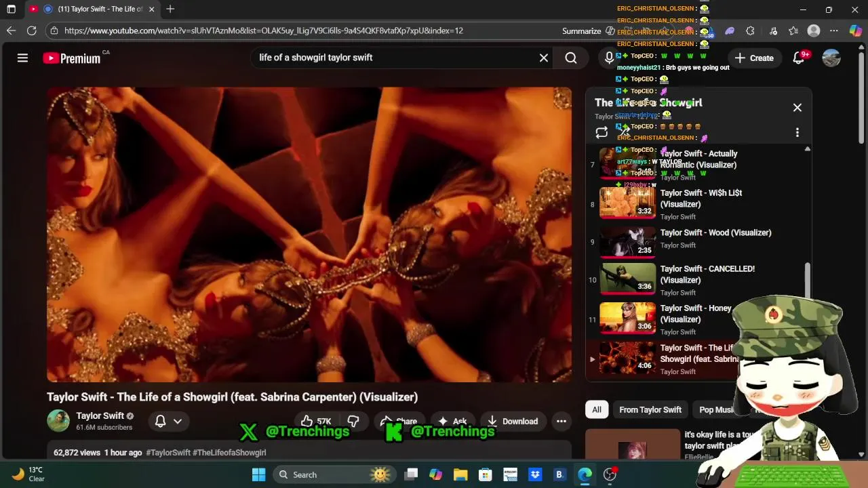Open File Explorer from taskbar

tap(460, 474)
